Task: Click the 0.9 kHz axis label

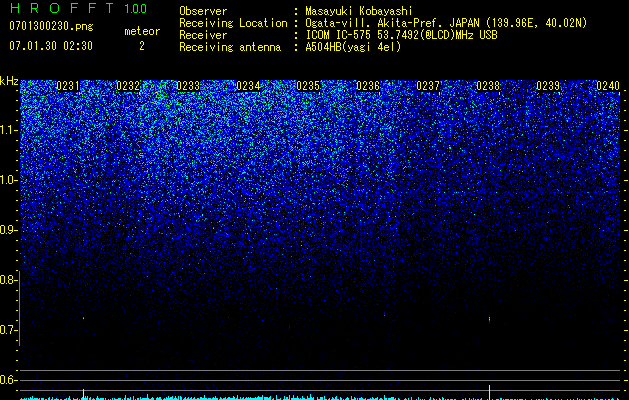Action: coord(8,230)
